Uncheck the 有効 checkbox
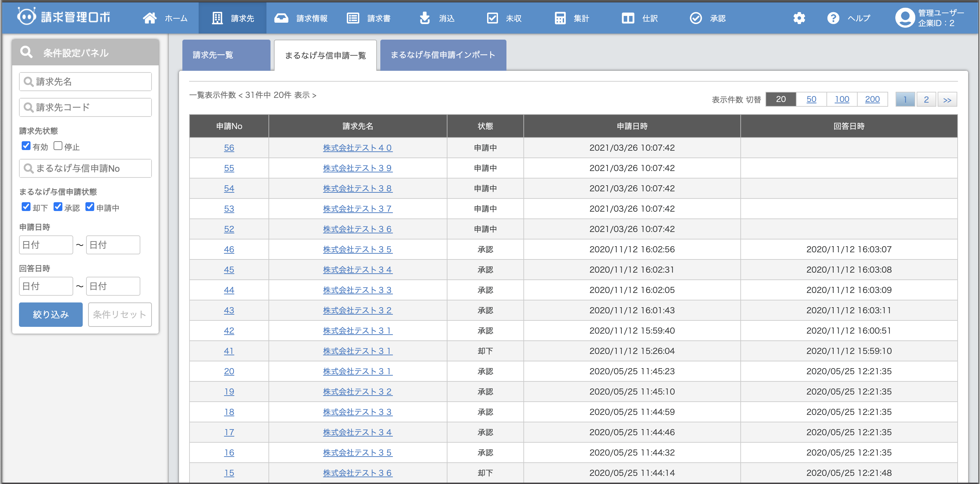The width and height of the screenshot is (980, 484). click(x=26, y=146)
